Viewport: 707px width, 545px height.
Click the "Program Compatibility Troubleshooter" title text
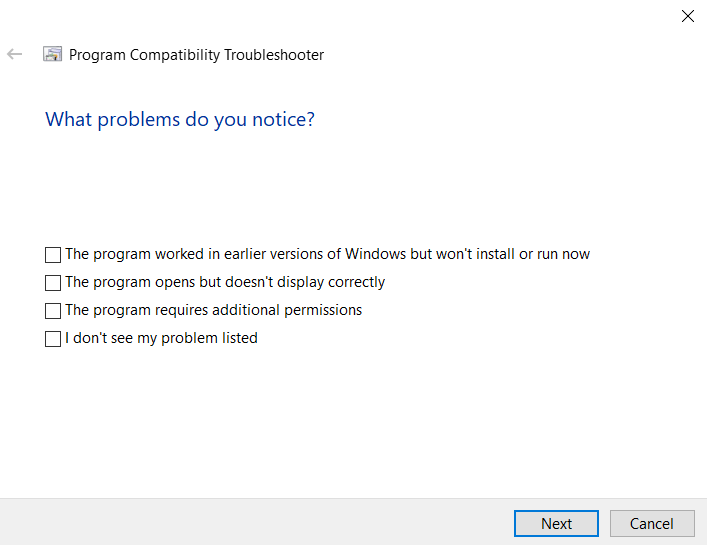[196, 55]
